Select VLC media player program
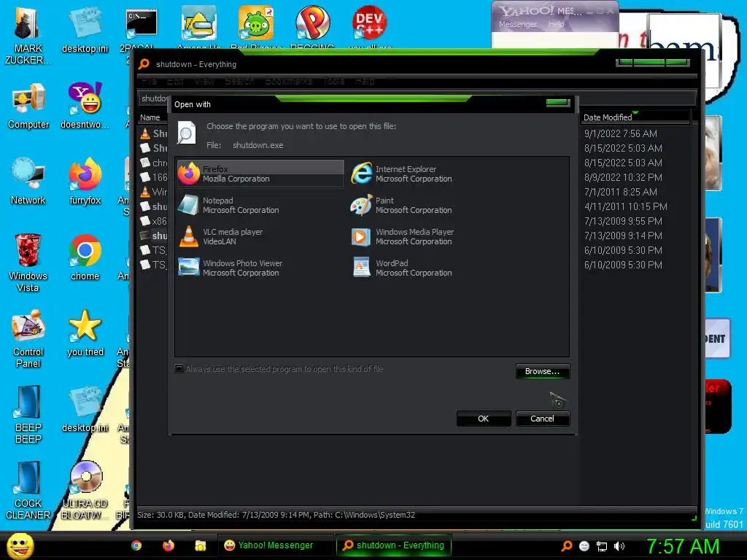The width and height of the screenshot is (747, 560). tap(220, 237)
